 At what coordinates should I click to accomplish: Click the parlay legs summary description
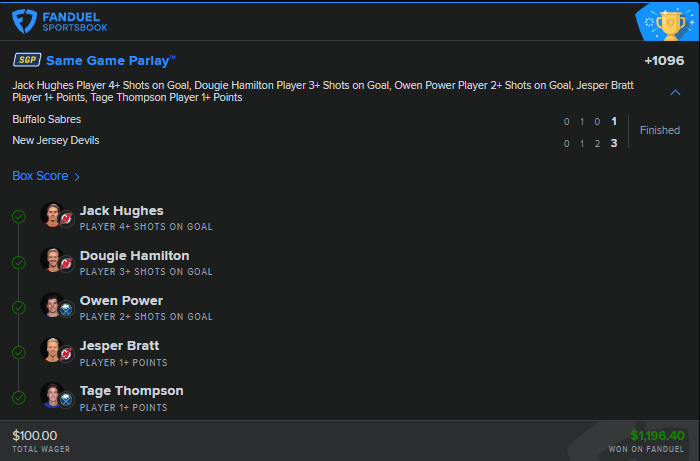323,91
